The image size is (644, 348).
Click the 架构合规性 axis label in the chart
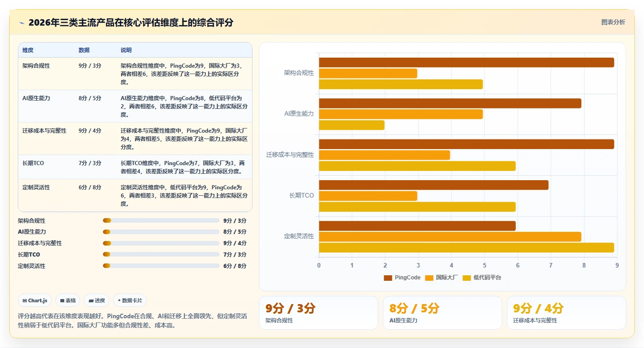pyautogui.click(x=299, y=73)
